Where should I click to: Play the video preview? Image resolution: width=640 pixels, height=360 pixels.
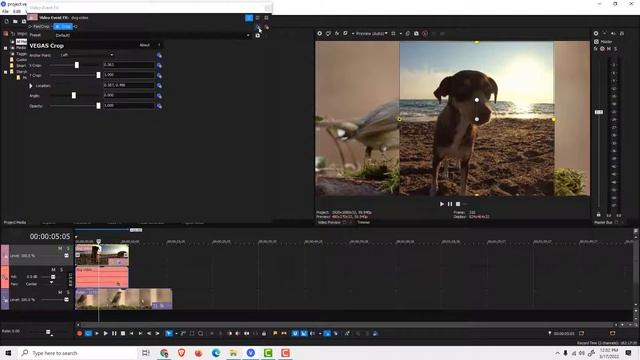pos(442,204)
